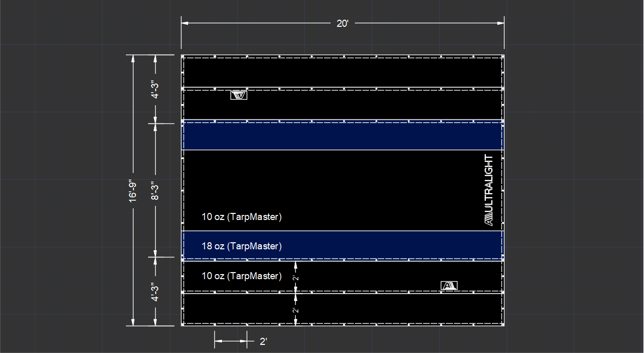Select the 10 oz (TarpMaster) label above the 18 oz band
The image size is (644, 353).
pos(242,217)
